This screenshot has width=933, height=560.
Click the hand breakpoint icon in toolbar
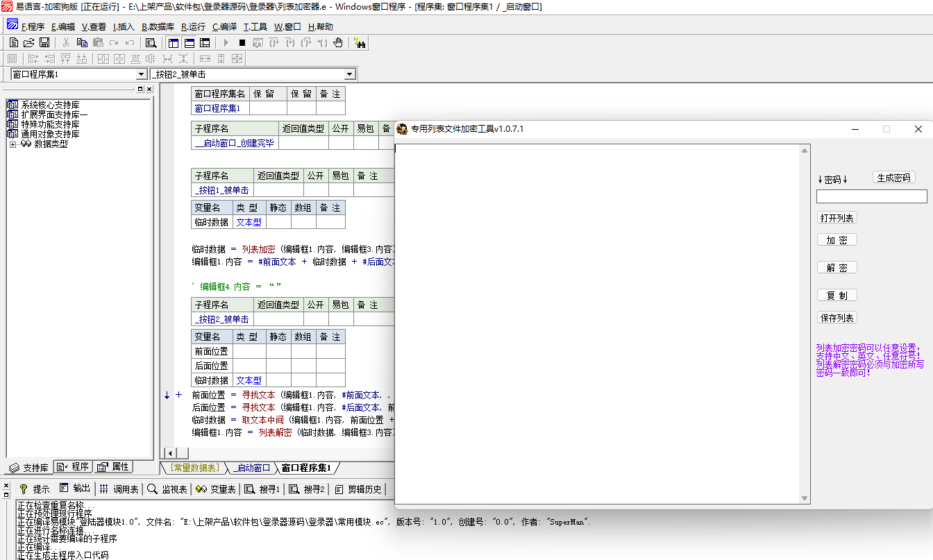tap(338, 43)
